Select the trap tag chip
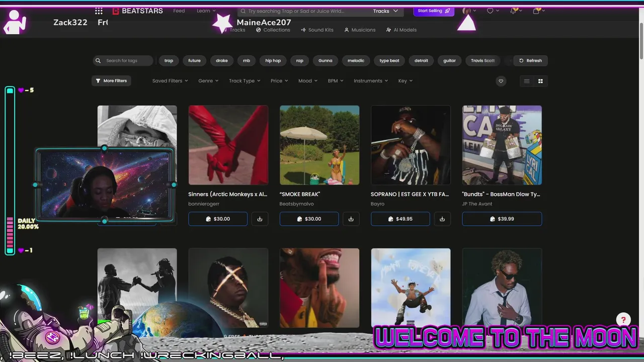This screenshot has height=362, width=644. click(169, 61)
